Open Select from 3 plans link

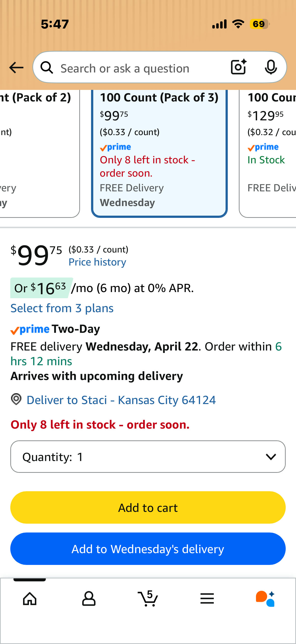[x=62, y=308]
